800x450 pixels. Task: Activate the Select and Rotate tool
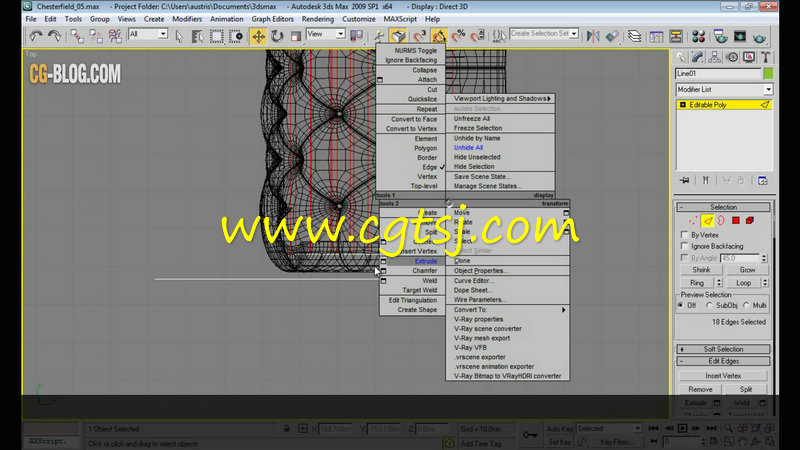pyautogui.click(x=277, y=36)
